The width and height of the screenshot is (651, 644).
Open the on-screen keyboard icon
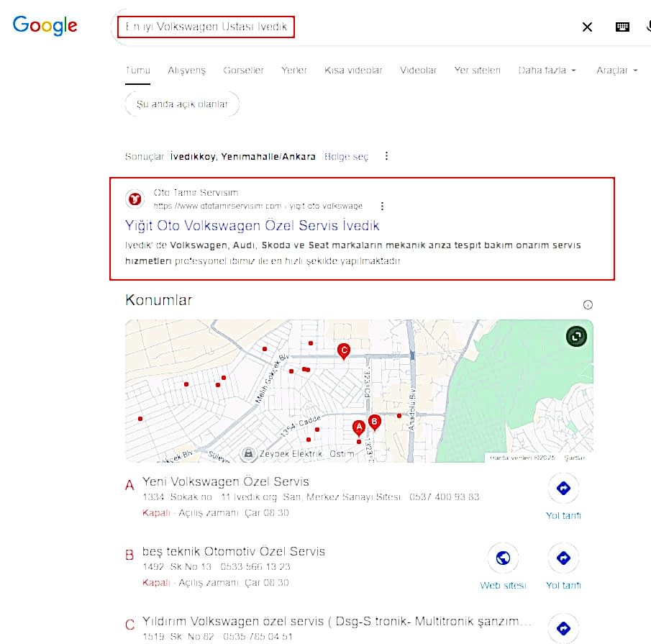(622, 27)
